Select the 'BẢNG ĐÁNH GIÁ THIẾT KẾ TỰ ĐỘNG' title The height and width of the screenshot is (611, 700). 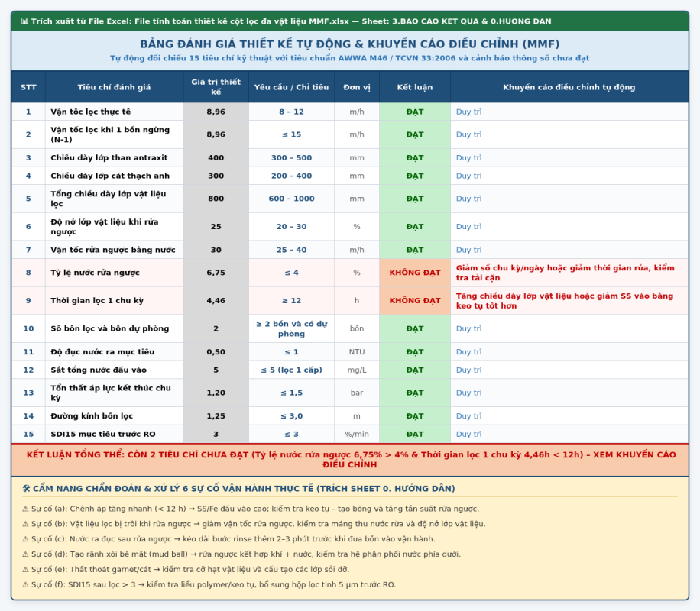click(x=350, y=44)
